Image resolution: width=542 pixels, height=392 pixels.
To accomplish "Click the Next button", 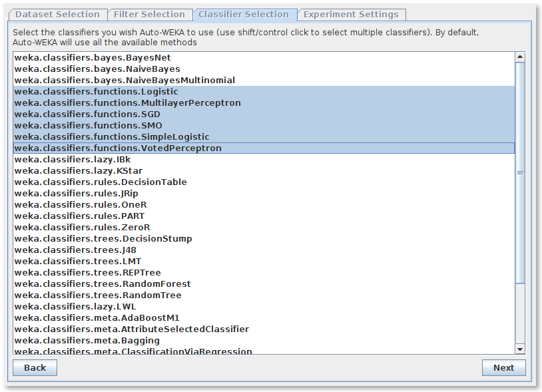I will (503, 368).
